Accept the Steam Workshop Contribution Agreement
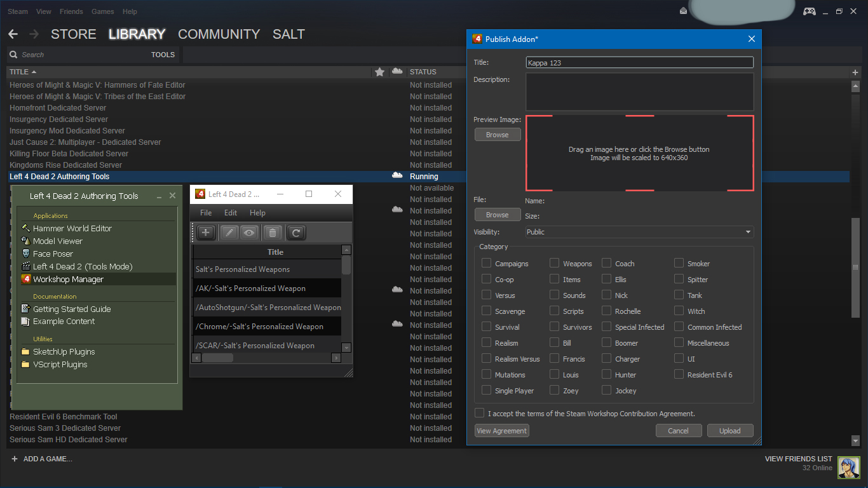Image resolution: width=868 pixels, height=488 pixels. tap(479, 413)
